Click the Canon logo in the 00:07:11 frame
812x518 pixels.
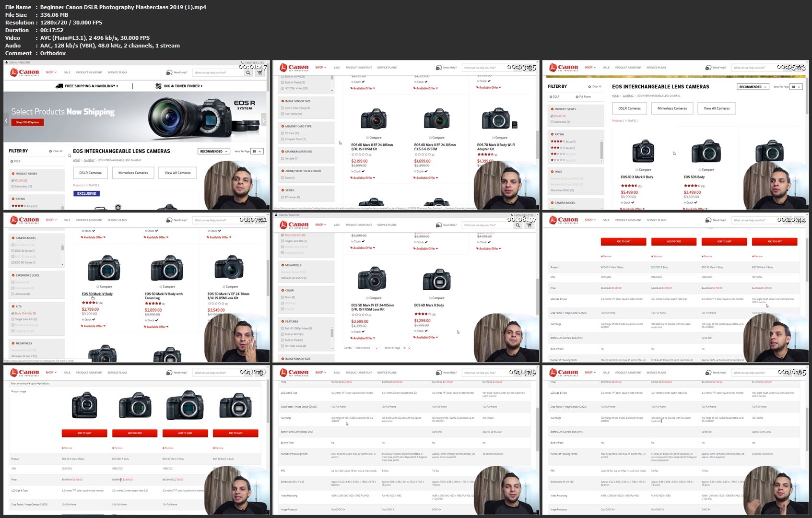pos(24,220)
